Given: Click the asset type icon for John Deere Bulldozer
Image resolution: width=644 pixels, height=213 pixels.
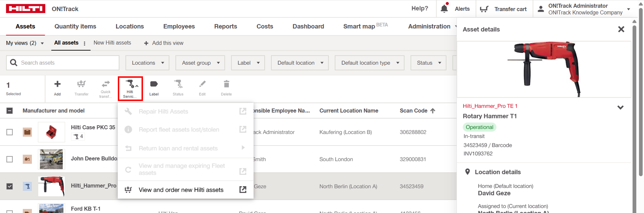Looking at the screenshot, I should click(x=27, y=159).
